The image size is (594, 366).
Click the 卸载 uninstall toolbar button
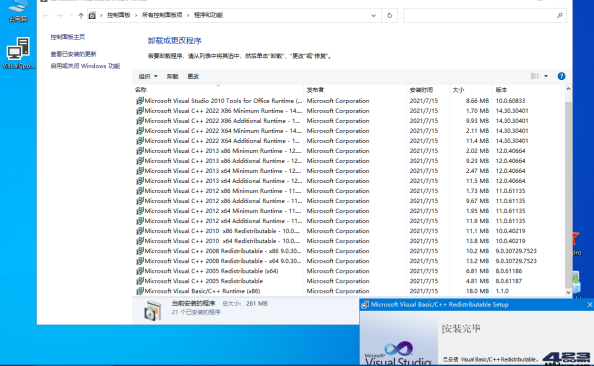(172, 77)
